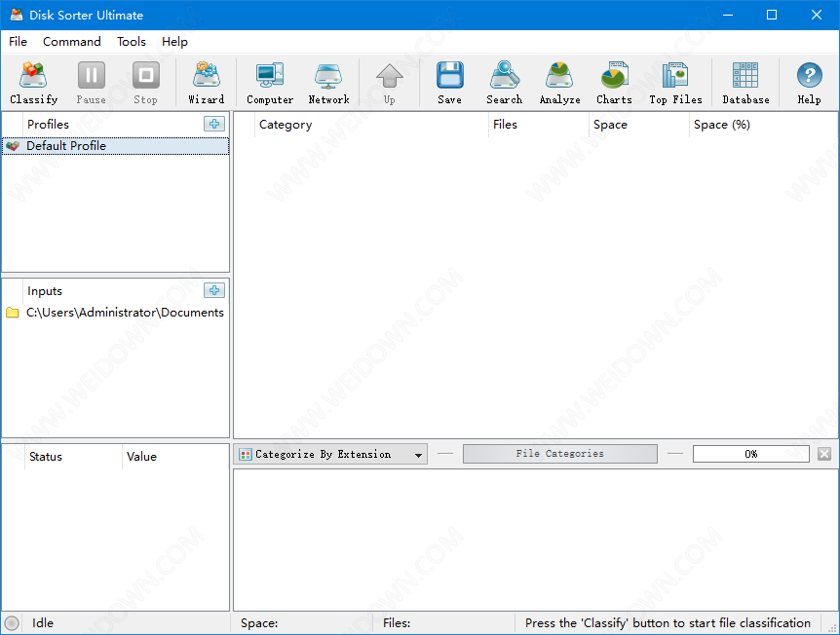This screenshot has width=840, height=635.
Task: Click the Documents folder icon
Action: [x=13, y=313]
